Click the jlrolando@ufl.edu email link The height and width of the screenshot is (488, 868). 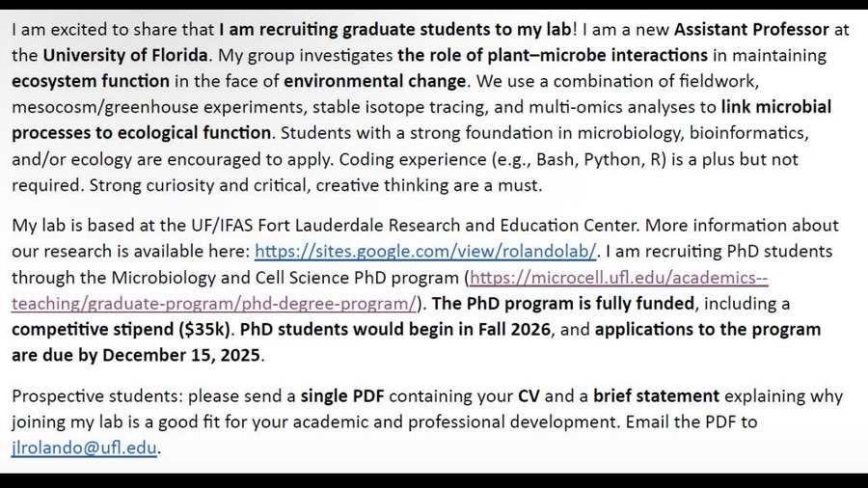[x=83, y=447]
